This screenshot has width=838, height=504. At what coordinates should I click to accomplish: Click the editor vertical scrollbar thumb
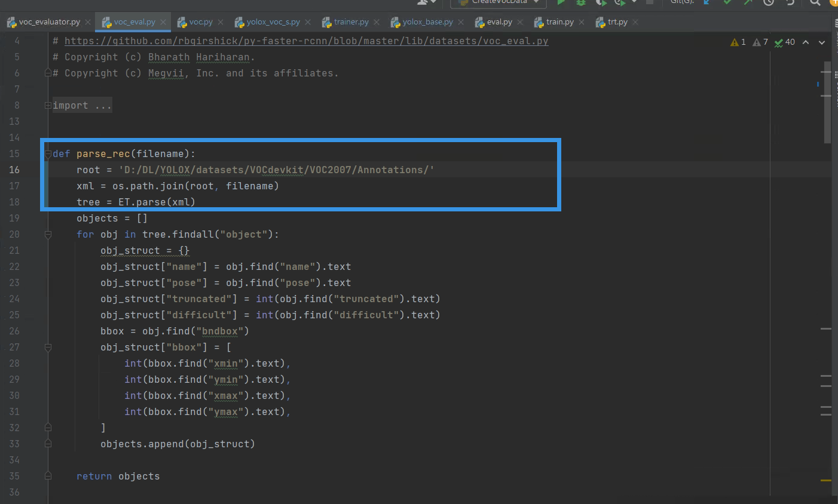click(x=827, y=102)
